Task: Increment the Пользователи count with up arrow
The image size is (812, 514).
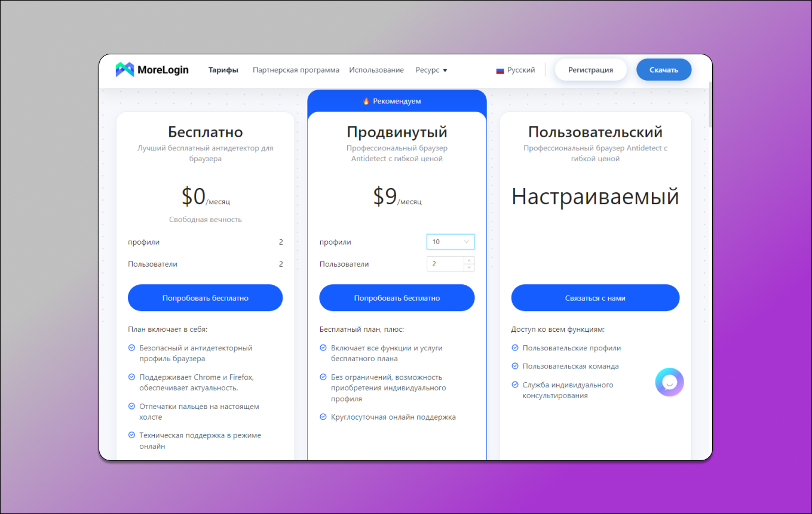Action: tap(470, 260)
